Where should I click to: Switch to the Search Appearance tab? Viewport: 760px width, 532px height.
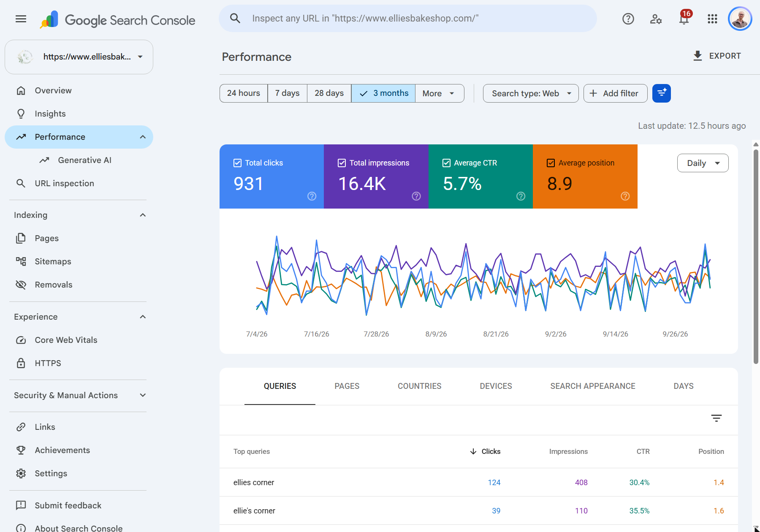coord(593,386)
